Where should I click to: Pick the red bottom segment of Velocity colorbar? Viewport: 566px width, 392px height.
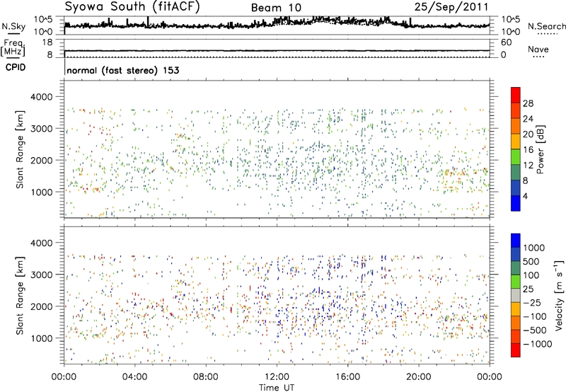(x=516, y=350)
